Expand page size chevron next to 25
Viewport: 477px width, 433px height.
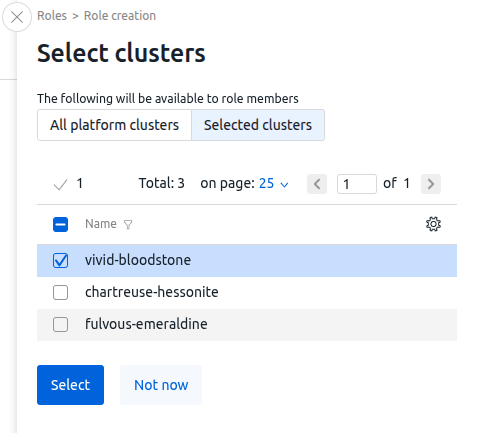tap(284, 184)
